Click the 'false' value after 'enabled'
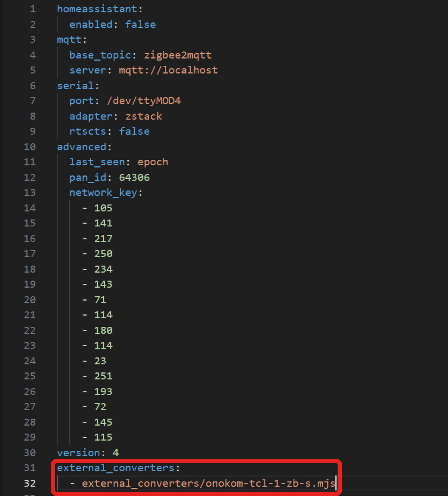The image size is (448, 496). point(140,24)
